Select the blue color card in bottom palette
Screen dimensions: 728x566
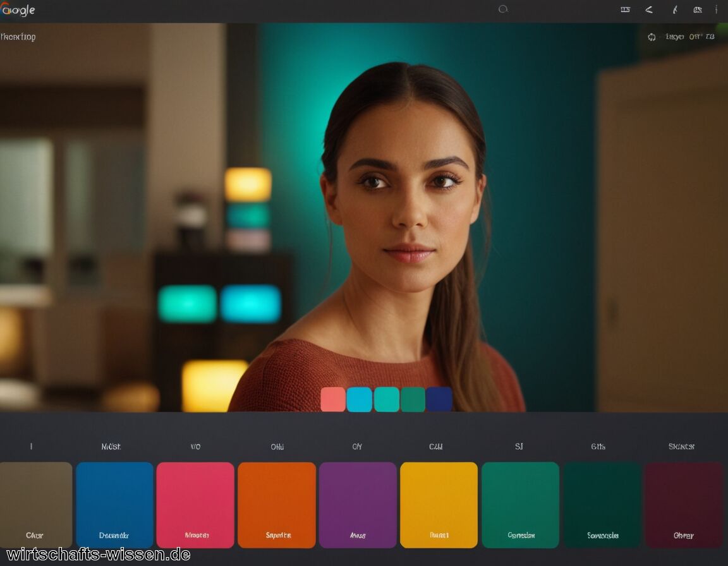pyautogui.click(x=114, y=505)
